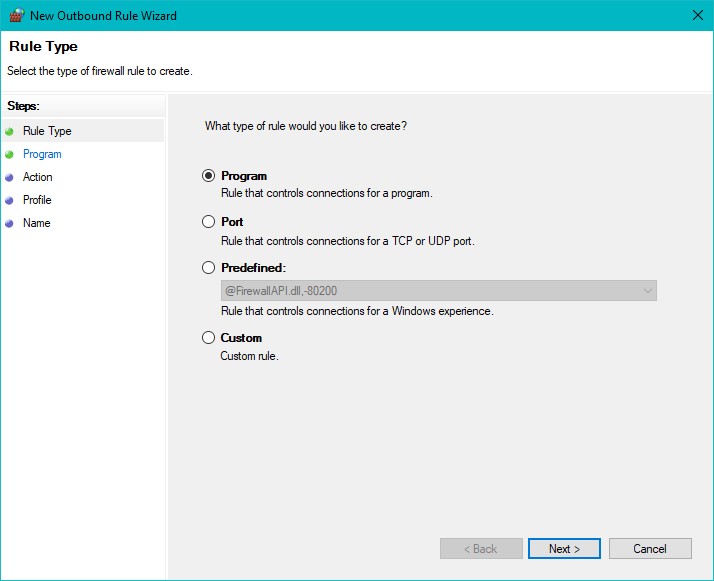Select the Profile step in Steps list

[x=37, y=200]
